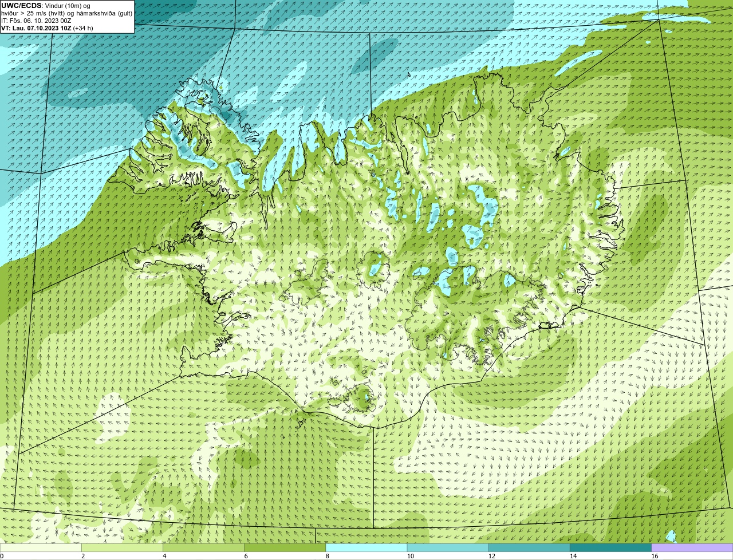The height and width of the screenshot is (560, 733).
Task: Click the "(+34 h)" forecast offset text
Action: tap(83, 28)
